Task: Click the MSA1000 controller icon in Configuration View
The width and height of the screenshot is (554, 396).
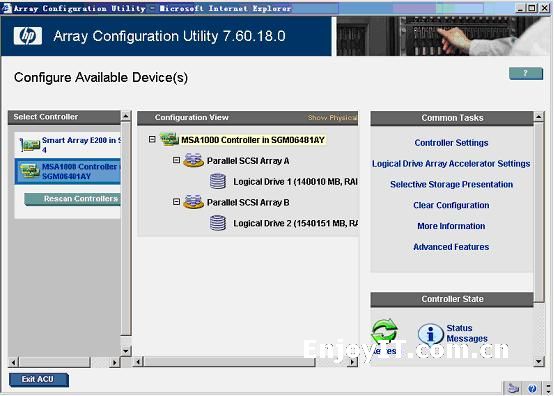Action: 169,139
